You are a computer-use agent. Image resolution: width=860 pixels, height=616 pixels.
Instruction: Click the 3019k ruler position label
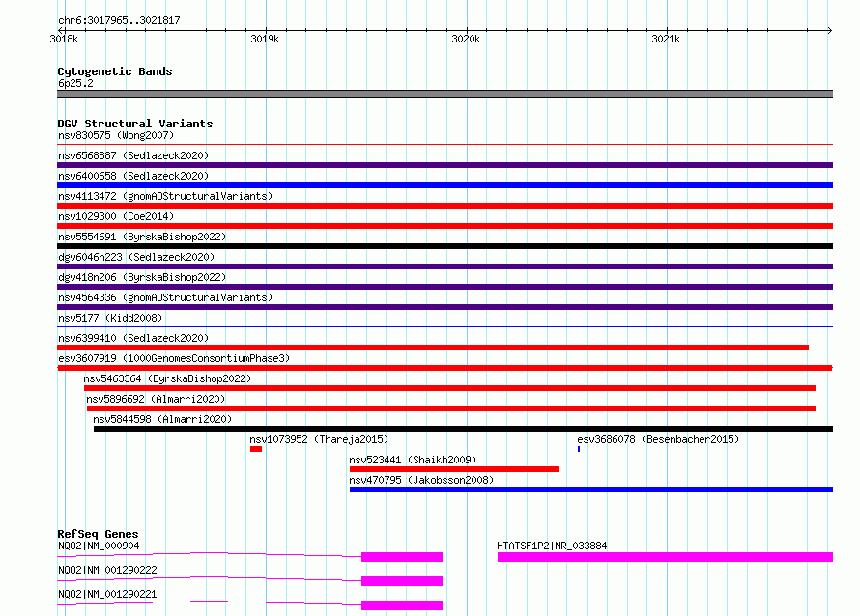pyautogui.click(x=264, y=40)
